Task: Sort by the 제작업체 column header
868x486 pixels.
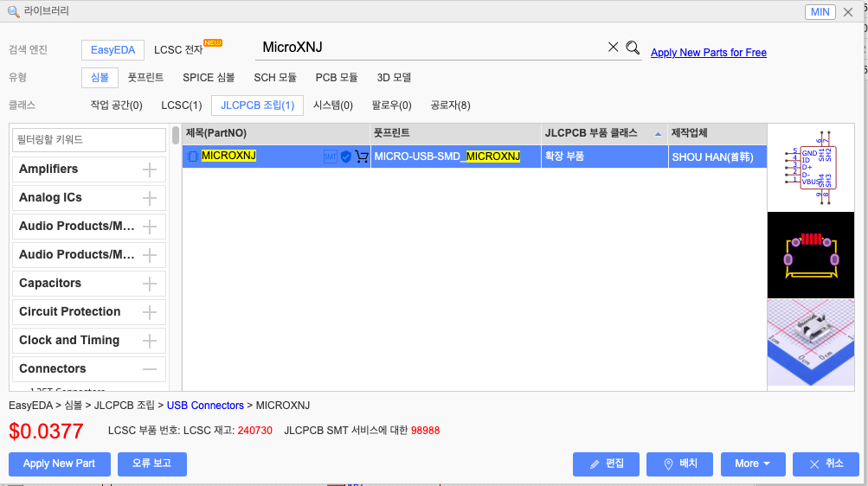Action: [x=717, y=133]
